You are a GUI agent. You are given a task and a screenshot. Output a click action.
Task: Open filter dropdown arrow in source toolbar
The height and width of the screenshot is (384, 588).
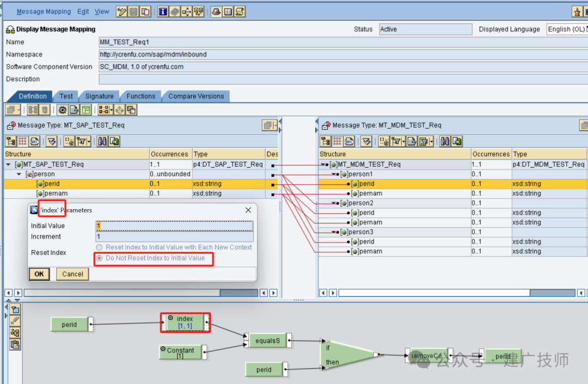pyautogui.click(x=89, y=142)
